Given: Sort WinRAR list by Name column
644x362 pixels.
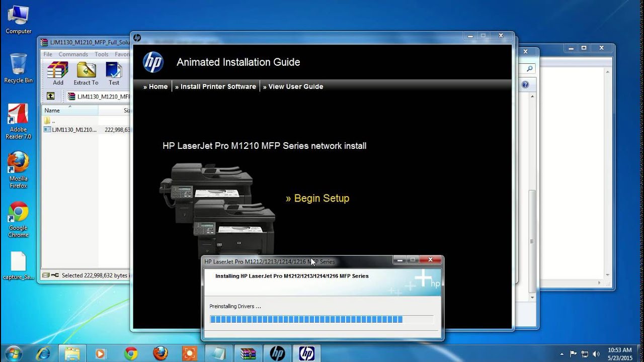Looking at the screenshot, I should tap(70, 110).
